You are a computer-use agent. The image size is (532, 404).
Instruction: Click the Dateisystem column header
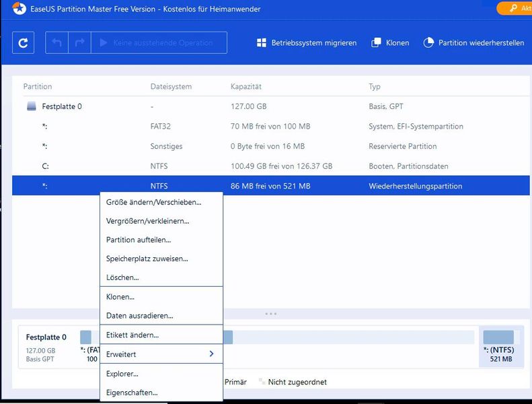(171, 87)
